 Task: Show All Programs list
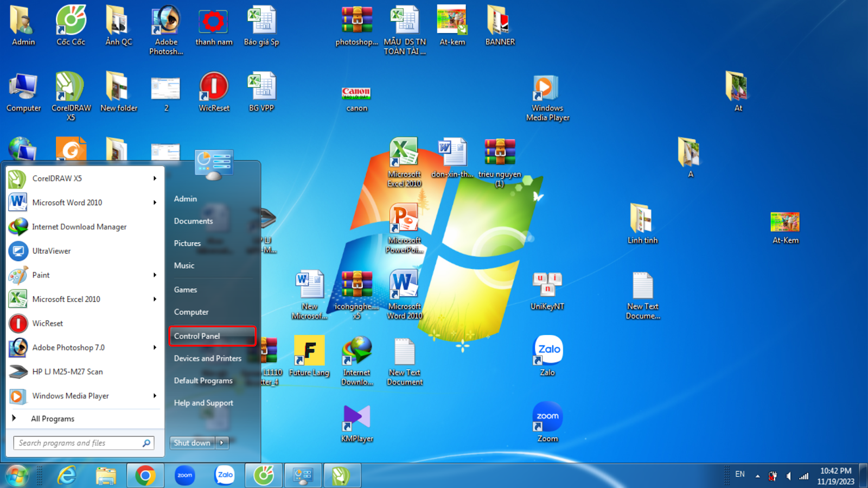(x=53, y=419)
